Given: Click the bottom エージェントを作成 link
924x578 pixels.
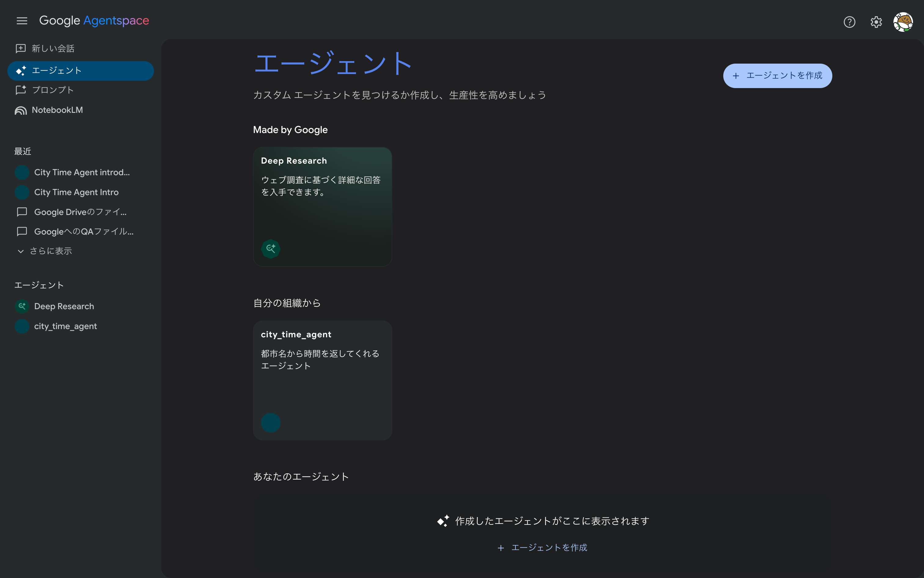Looking at the screenshot, I should (x=542, y=548).
